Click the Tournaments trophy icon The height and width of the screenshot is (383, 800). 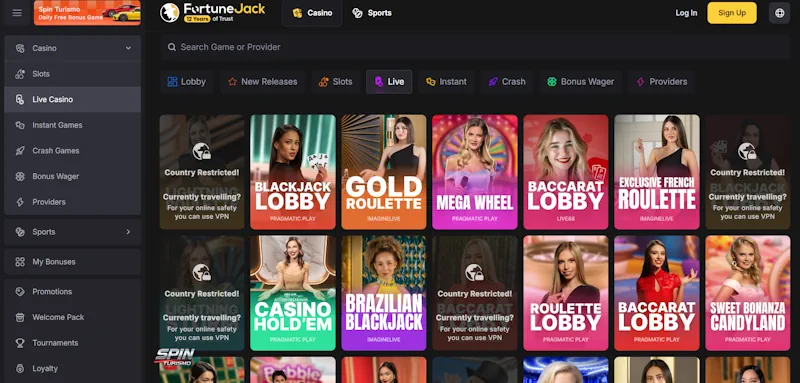[x=20, y=343]
